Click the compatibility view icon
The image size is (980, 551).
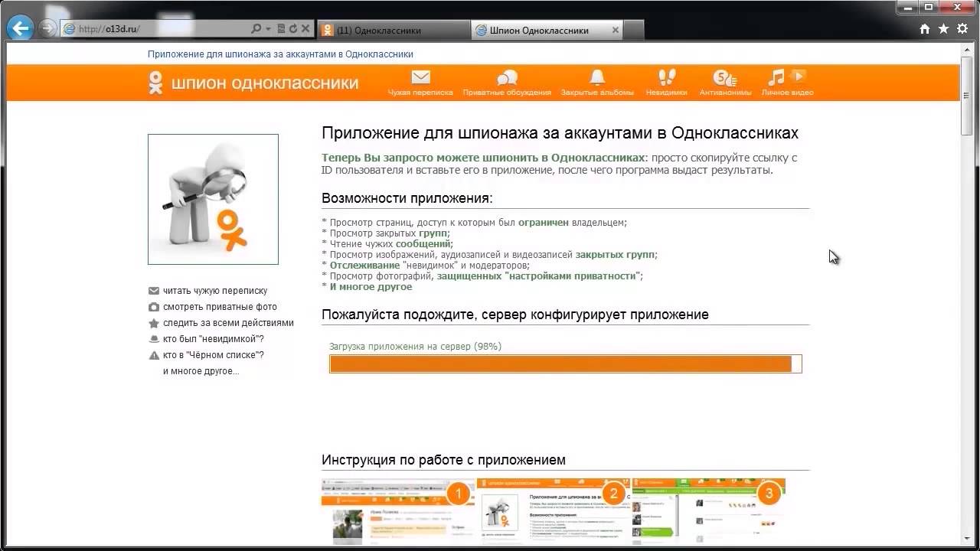(x=281, y=29)
